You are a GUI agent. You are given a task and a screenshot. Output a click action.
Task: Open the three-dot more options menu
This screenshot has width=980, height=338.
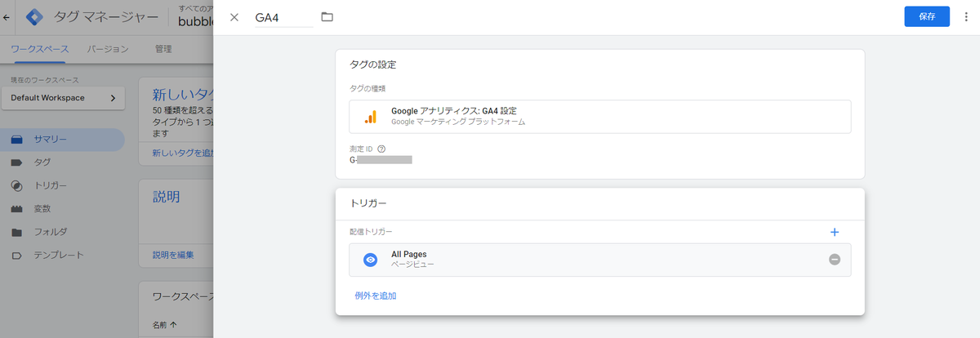(967, 17)
